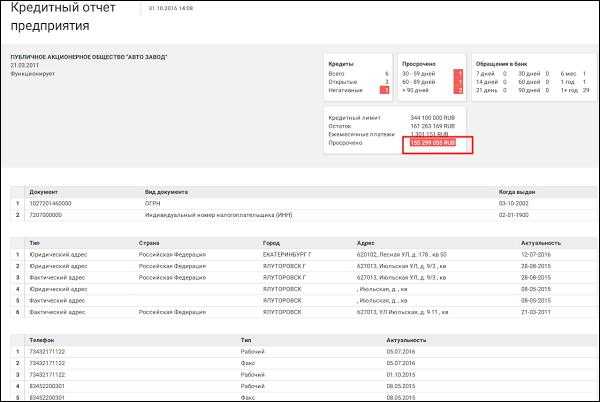This screenshot has width=600, height=402.
Task: Select the ОГРН number 1027201460000
Action: click(x=51, y=202)
